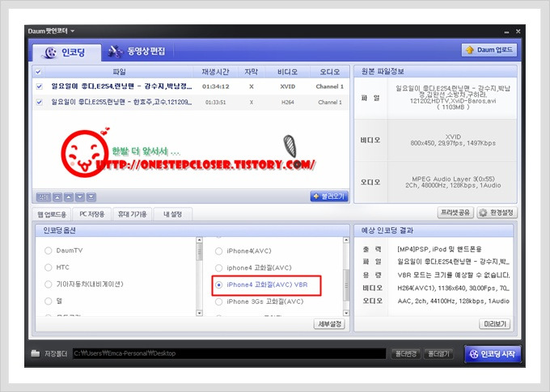Move selected file up one row
Screen dimensions: 550x392
(x=69, y=197)
